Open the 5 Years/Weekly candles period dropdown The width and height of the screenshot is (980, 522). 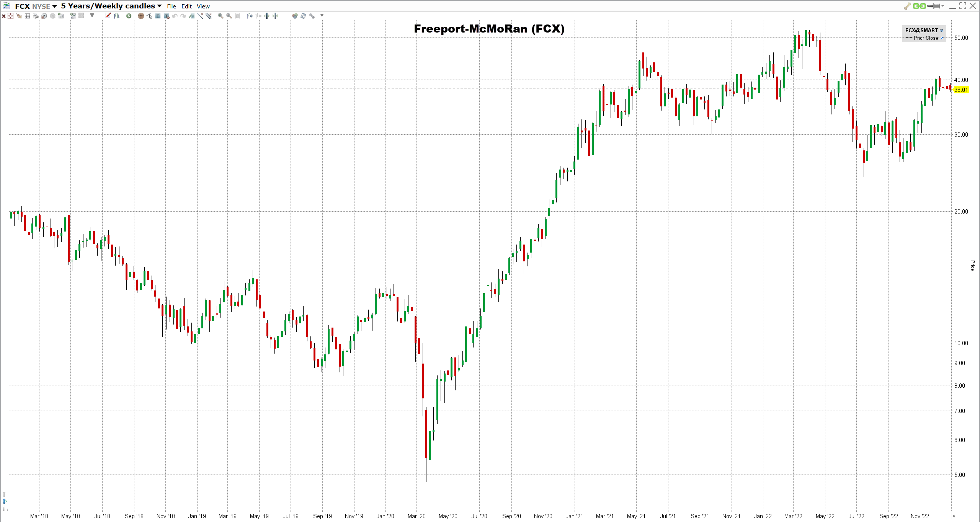(159, 6)
